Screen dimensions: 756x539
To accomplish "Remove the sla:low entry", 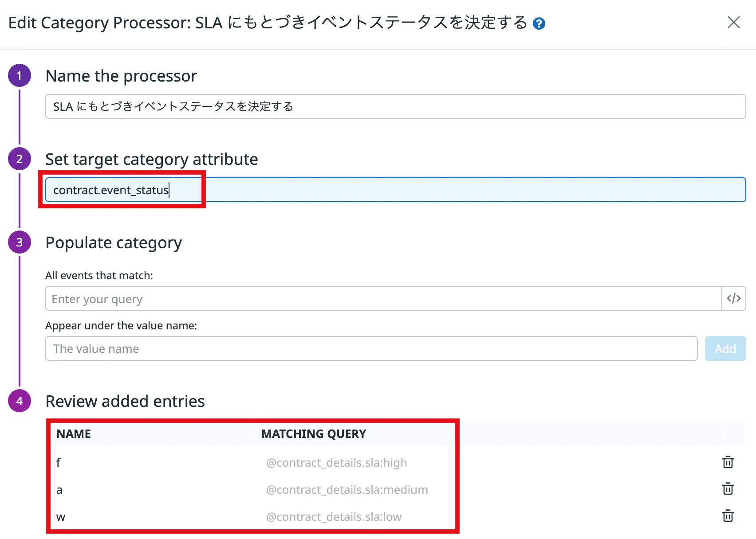I will pyautogui.click(x=728, y=516).
